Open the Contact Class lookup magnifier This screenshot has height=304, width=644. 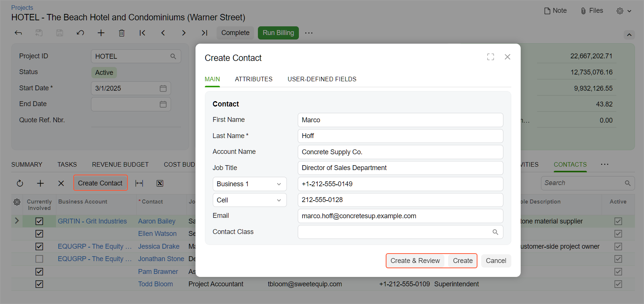495,232
